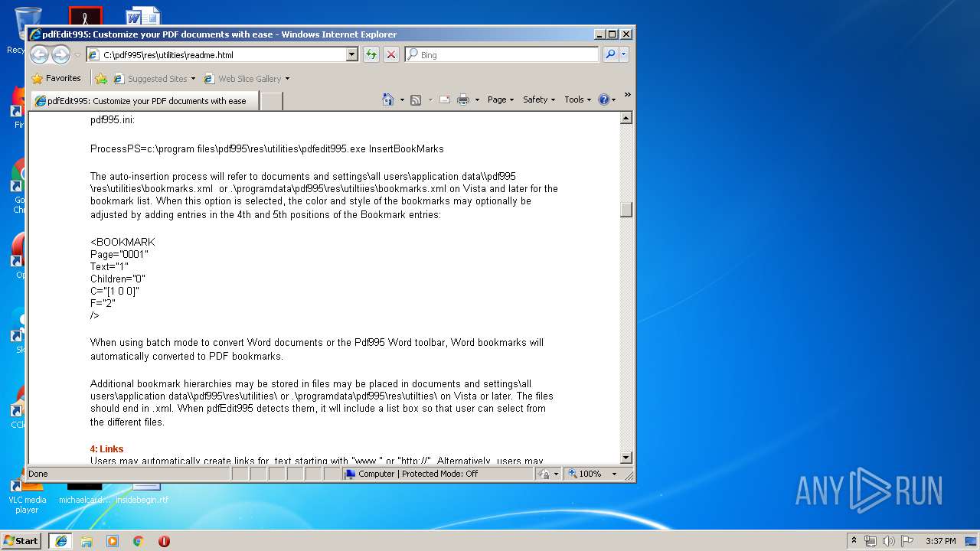Open the Safety menu
The width and height of the screenshot is (980, 551).
pos(539,99)
